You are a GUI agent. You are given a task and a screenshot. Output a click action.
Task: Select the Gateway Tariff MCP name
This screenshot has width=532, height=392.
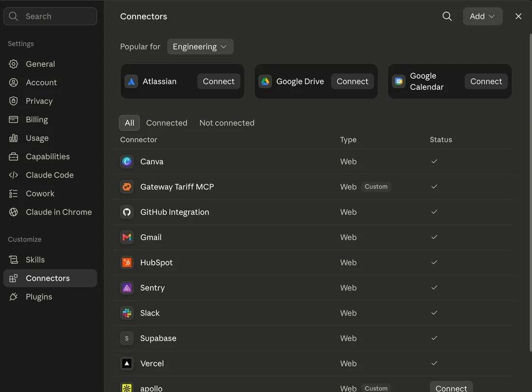[x=177, y=187]
